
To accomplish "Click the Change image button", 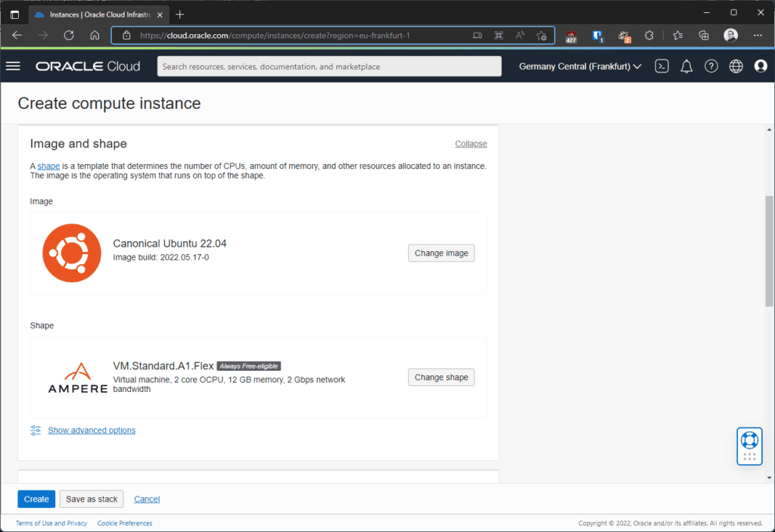I will pyautogui.click(x=441, y=253).
